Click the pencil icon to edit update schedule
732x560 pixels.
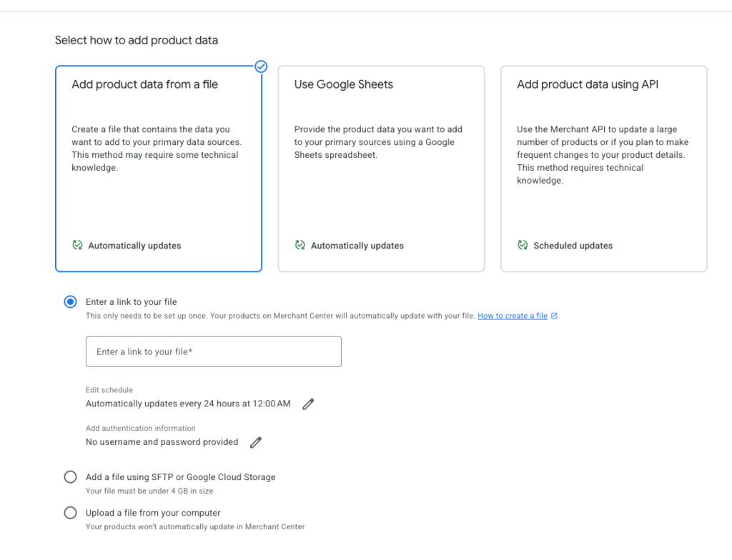(x=308, y=404)
